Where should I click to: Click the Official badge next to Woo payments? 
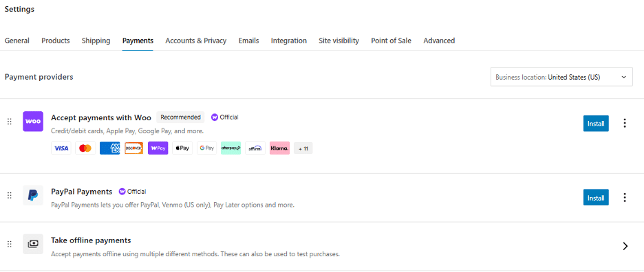pyautogui.click(x=225, y=117)
